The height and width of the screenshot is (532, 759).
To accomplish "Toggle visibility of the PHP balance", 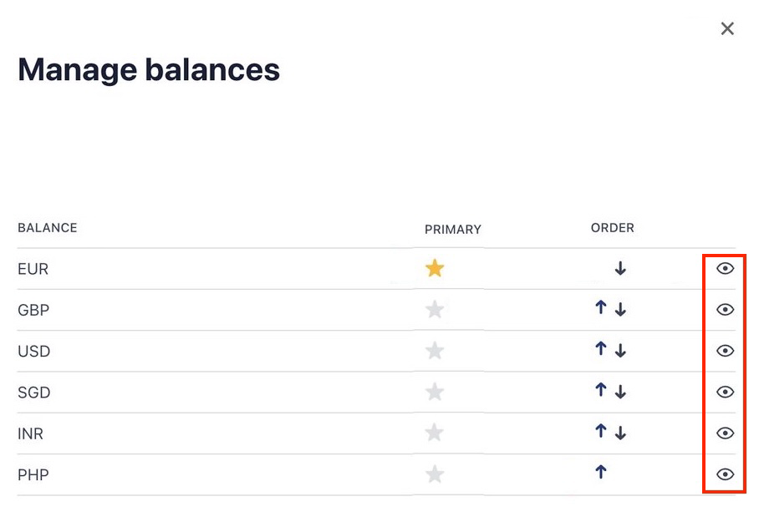I will [725, 474].
